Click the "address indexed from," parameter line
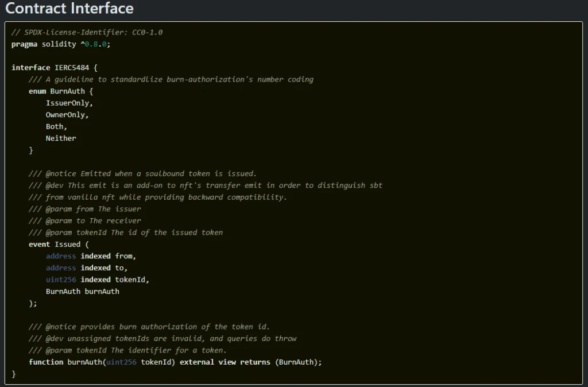Screen dimensions: 588x387 (91, 256)
